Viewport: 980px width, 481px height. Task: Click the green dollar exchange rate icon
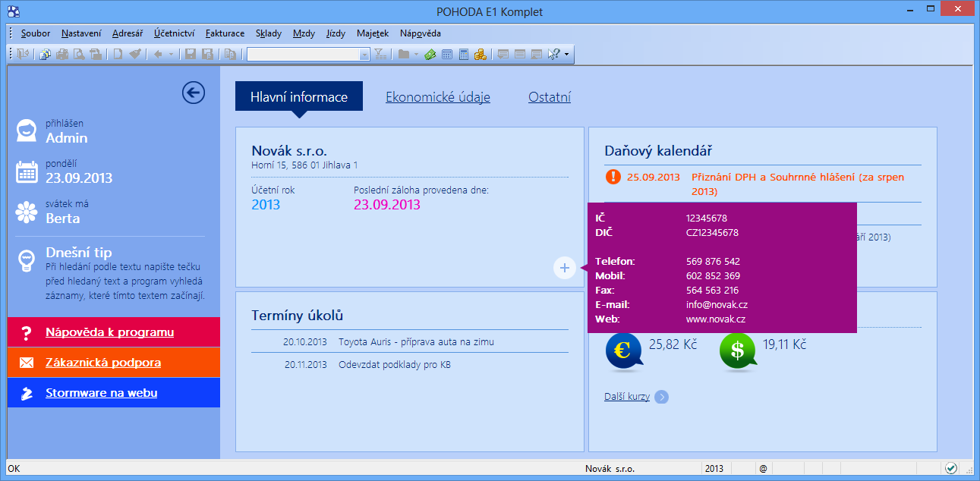click(739, 351)
